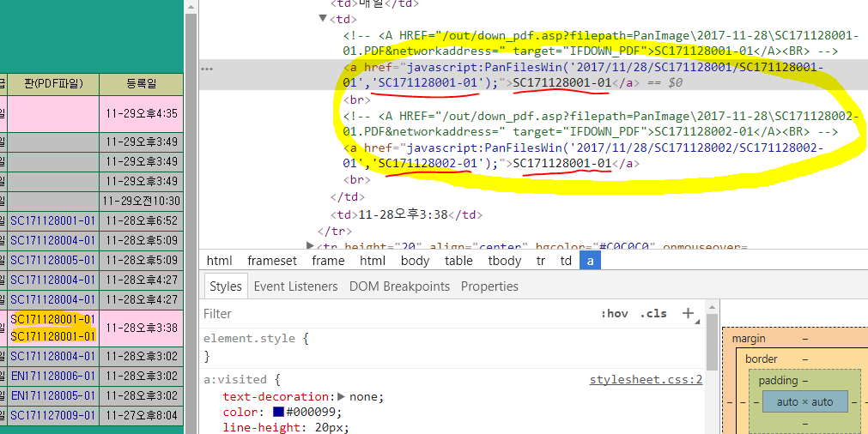Select tbody in the DOM breadcrumb bar
The width and height of the screenshot is (868, 434).
click(x=504, y=261)
